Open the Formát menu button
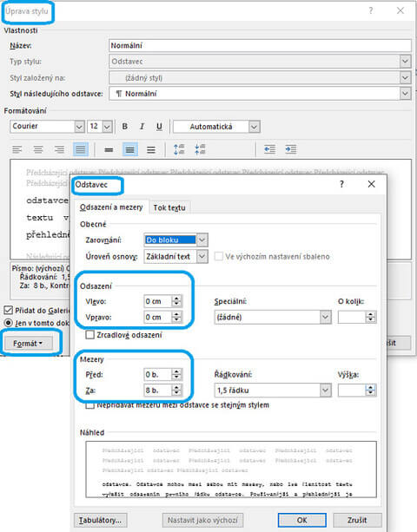This screenshot has height=532, width=417. [28, 344]
